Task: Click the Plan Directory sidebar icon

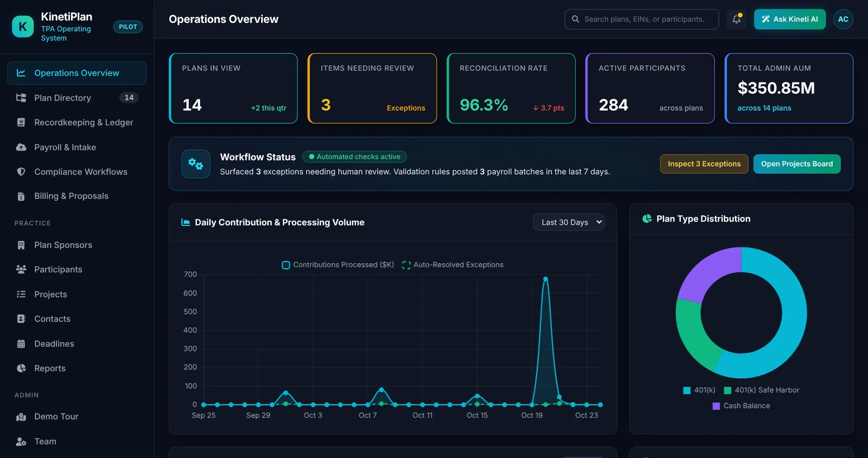Action: click(21, 98)
